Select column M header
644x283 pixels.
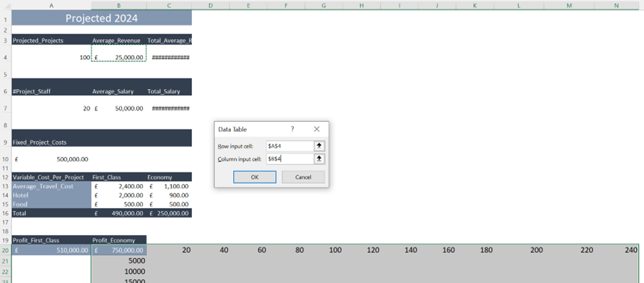pos(569,5)
